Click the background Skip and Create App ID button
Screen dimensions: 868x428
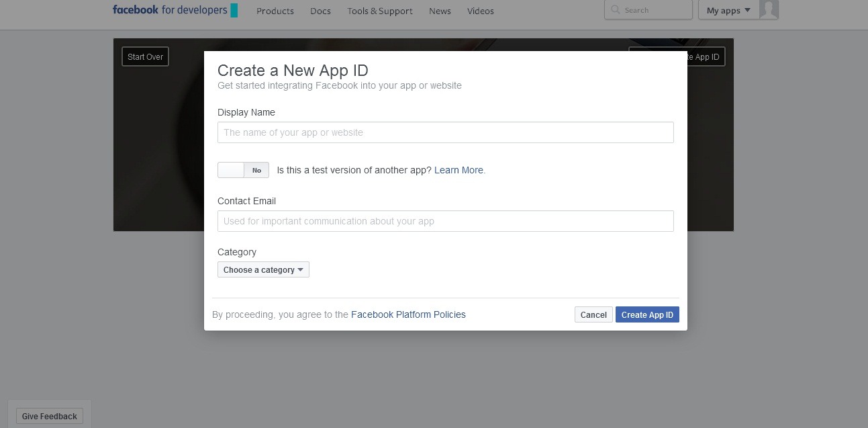click(706, 56)
